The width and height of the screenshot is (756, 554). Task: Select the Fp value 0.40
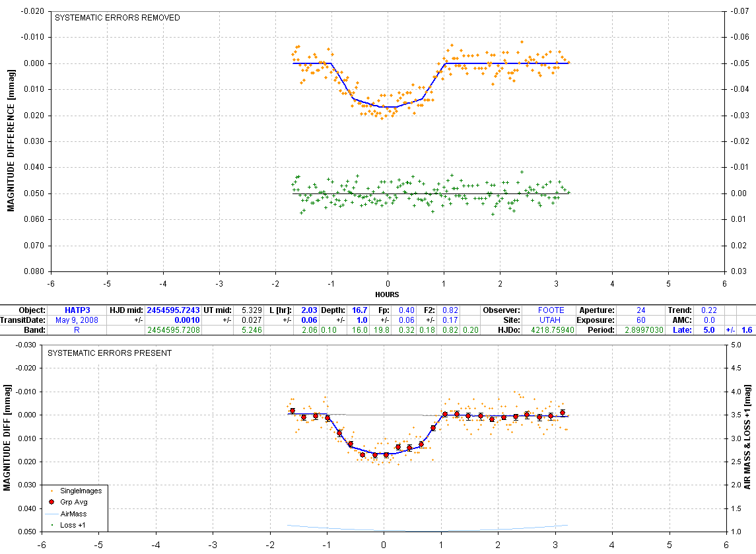click(x=407, y=310)
